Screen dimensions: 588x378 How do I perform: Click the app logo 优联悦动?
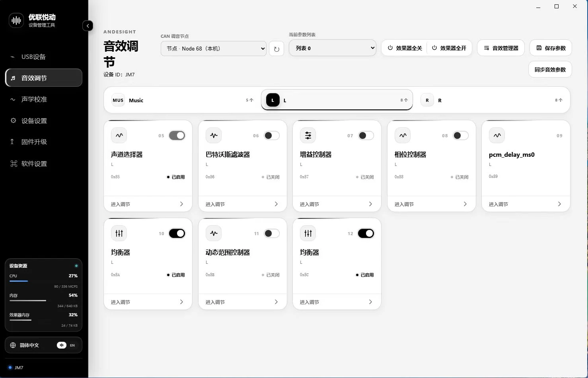[x=16, y=20]
